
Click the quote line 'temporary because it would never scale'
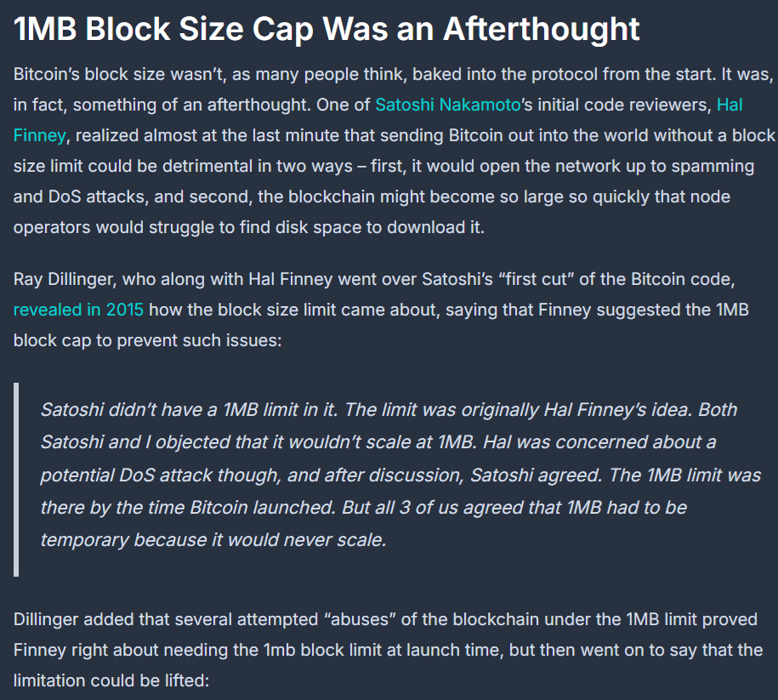pos(213,540)
